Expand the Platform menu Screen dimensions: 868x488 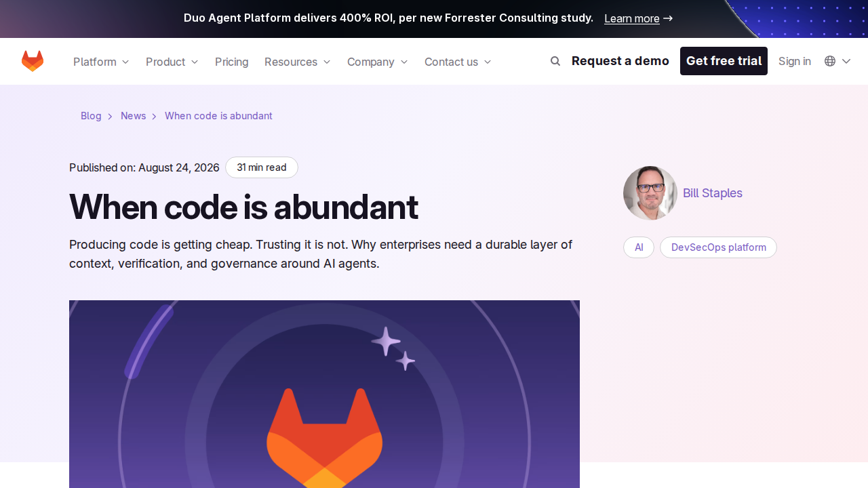point(101,62)
